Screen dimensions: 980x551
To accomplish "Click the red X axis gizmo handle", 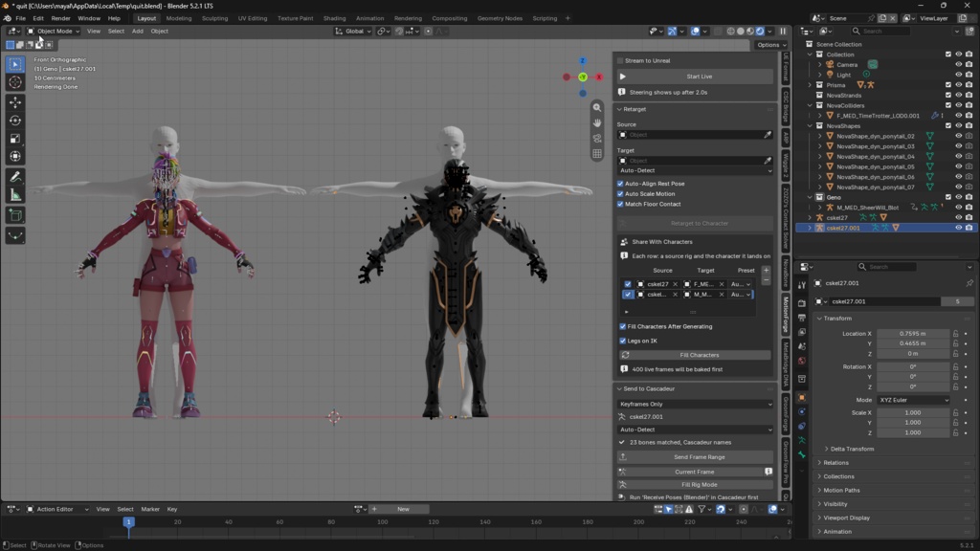I will (x=599, y=77).
